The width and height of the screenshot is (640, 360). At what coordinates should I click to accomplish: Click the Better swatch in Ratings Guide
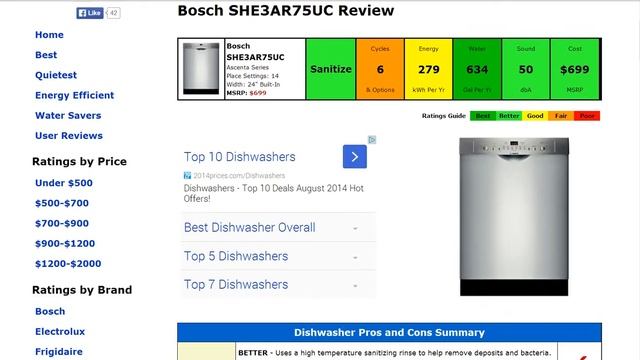[509, 116]
